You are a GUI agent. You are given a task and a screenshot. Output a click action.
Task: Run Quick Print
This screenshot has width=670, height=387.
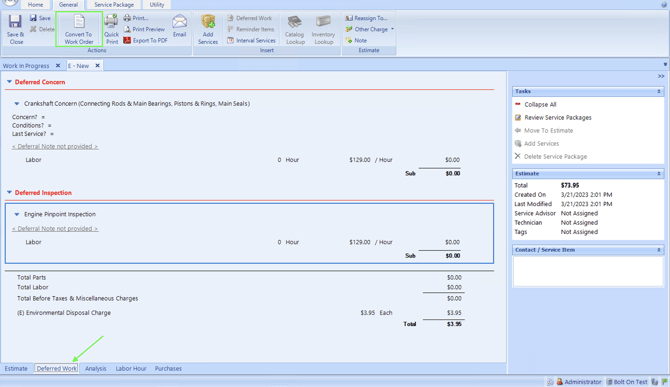tap(112, 29)
